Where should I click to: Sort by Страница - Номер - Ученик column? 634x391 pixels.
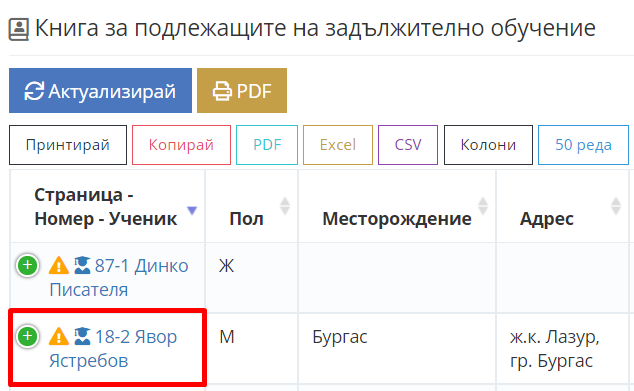(x=108, y=207)
